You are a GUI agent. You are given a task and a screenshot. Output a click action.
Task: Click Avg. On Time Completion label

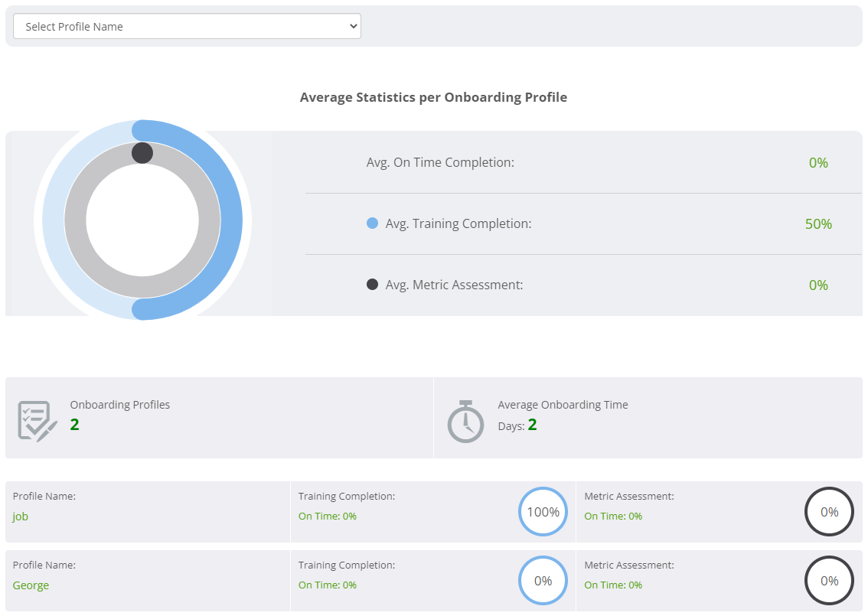[x=440, y=162]
